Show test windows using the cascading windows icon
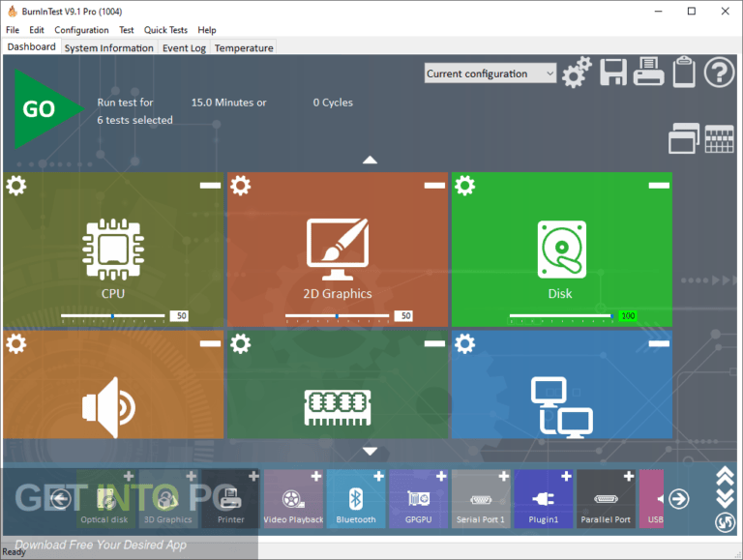Screen dimensions: 743x560 point(684,138)
